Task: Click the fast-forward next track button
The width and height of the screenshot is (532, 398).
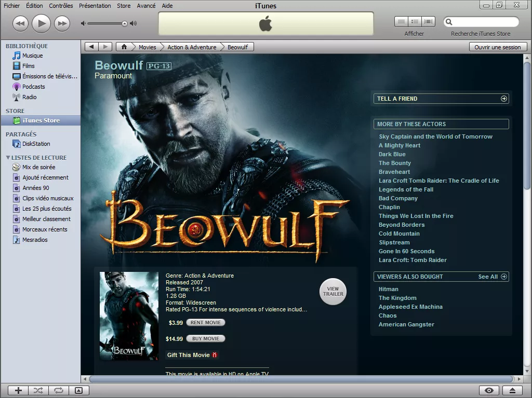Action: point(62,23)
